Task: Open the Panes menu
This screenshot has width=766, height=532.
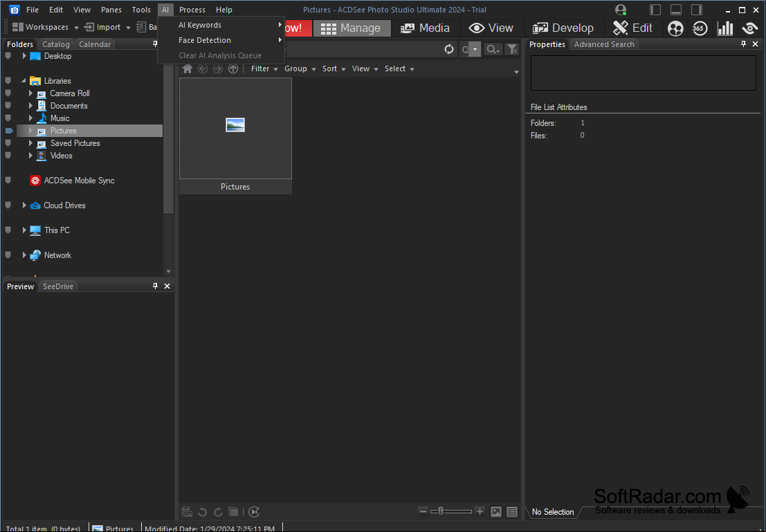Action: pyautogui.click(x=111, y=10)
